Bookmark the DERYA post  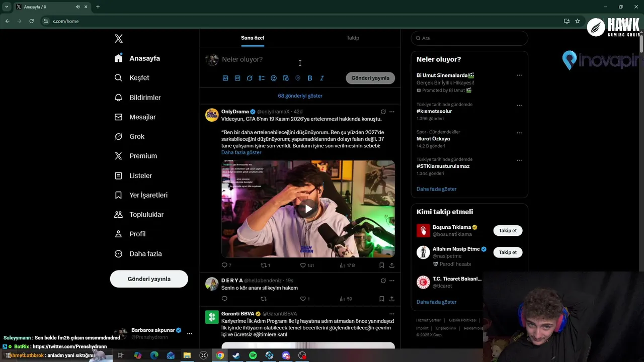(x=382, y=299)
